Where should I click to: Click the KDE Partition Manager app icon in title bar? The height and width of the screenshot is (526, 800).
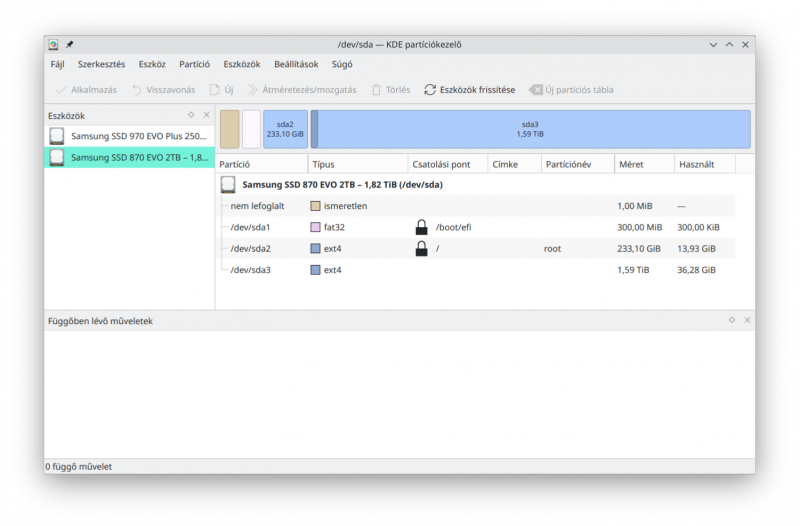coord(53,45)
